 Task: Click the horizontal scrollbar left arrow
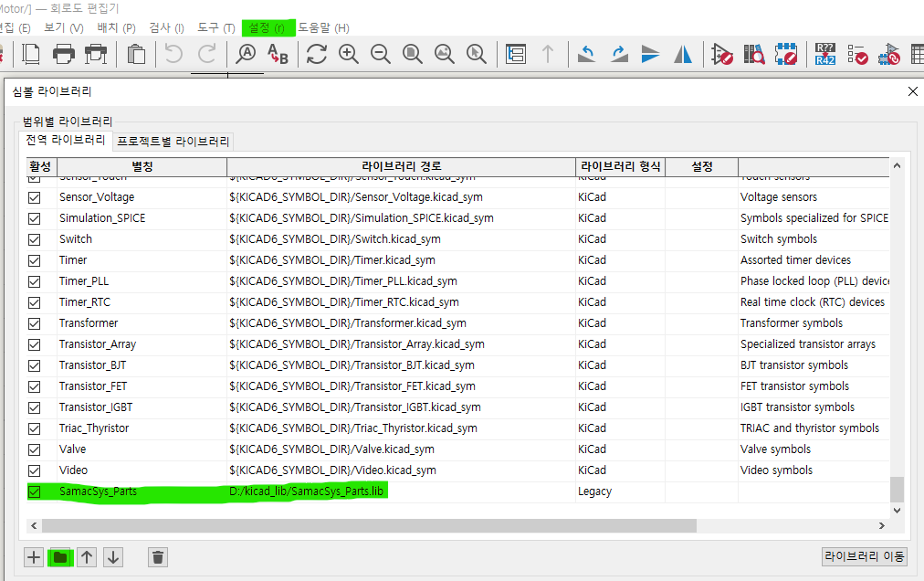pyautogui.click(x=34, y=525)
